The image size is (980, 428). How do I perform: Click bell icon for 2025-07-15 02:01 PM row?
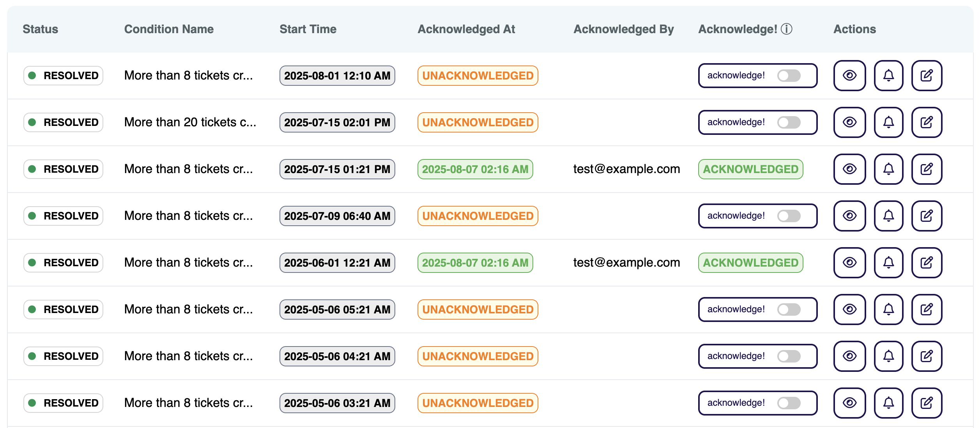(x=888, y=122)
